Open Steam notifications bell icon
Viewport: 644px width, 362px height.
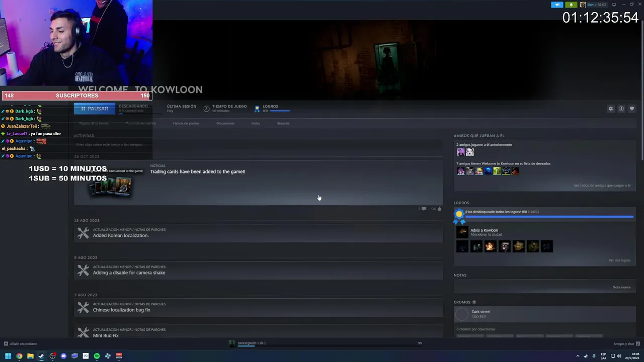[571, 5]
